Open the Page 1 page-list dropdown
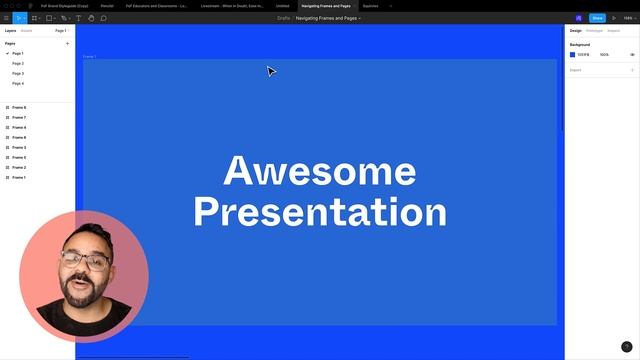Image resolution: width=640 pixels, height=360 pixels. 62,31
